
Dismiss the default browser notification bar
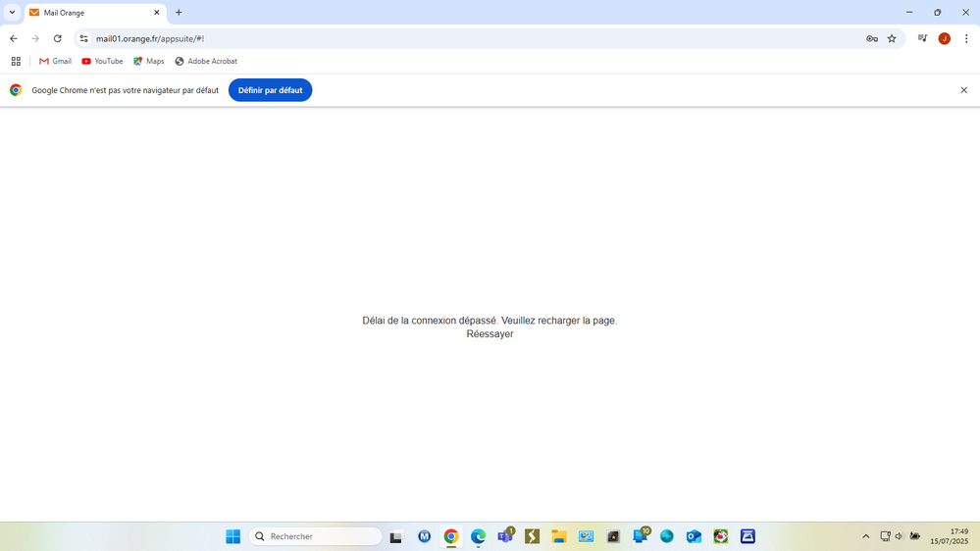pyautogui.click(x=963, y=90)
